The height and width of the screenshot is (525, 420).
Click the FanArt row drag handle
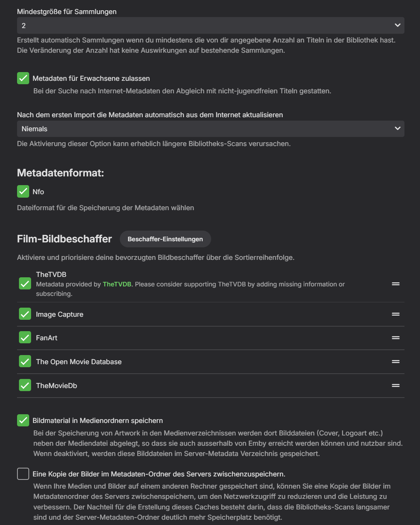[x=396, y=338]
